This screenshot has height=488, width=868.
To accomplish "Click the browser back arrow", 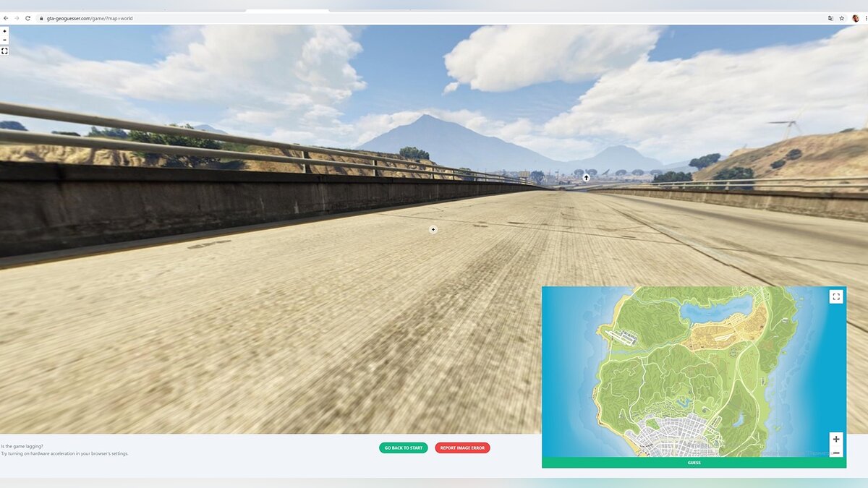I will (x=6, y=18).
